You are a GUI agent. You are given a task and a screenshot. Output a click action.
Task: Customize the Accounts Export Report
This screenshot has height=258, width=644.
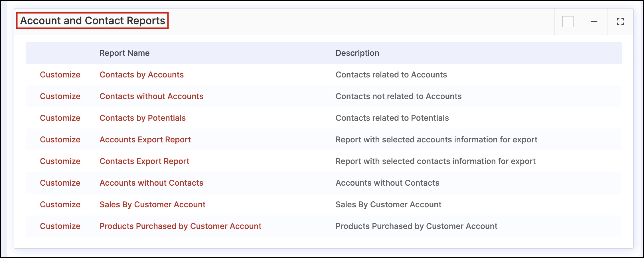click(x=60, y=140)
